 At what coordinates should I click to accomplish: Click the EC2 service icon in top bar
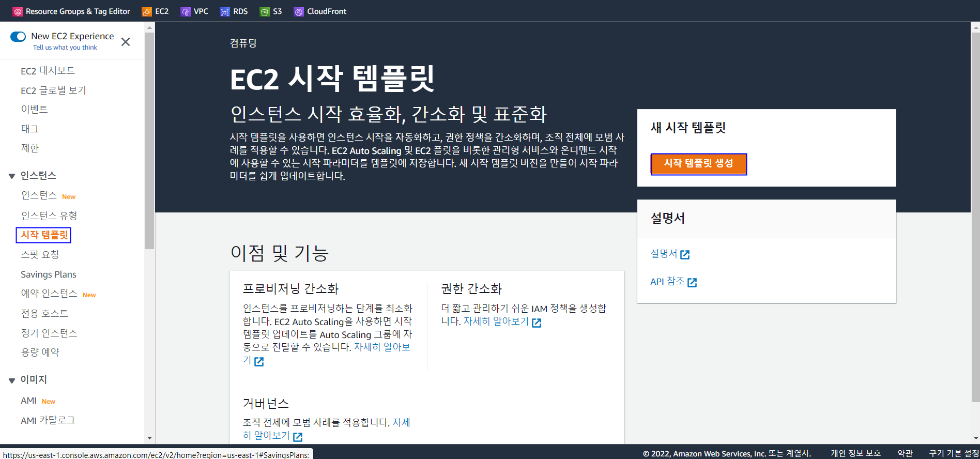[147, 11]
